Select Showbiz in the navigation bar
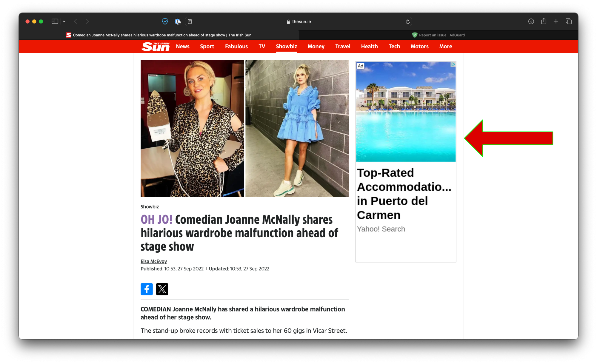The height and width of the screenshot is (364, 597). [286, 47]
